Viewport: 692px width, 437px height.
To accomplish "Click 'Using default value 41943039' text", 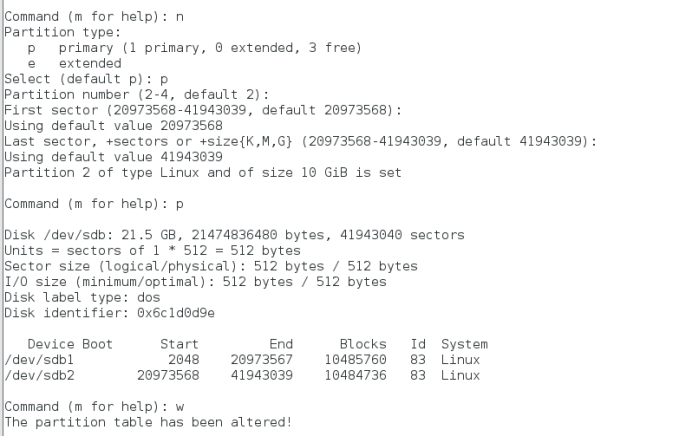I will click(113, 157).
